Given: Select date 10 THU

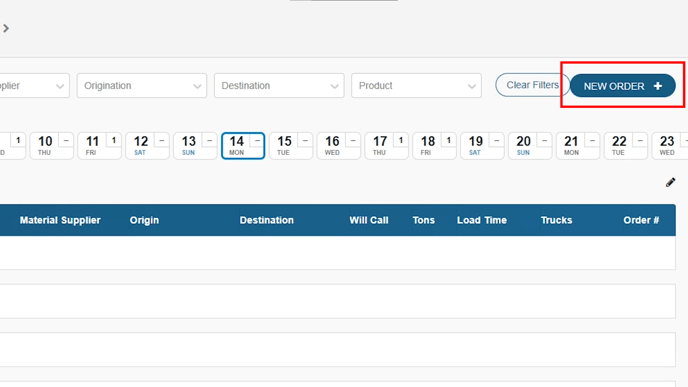Looking at the screenshot, I should [x=51, y=146].
